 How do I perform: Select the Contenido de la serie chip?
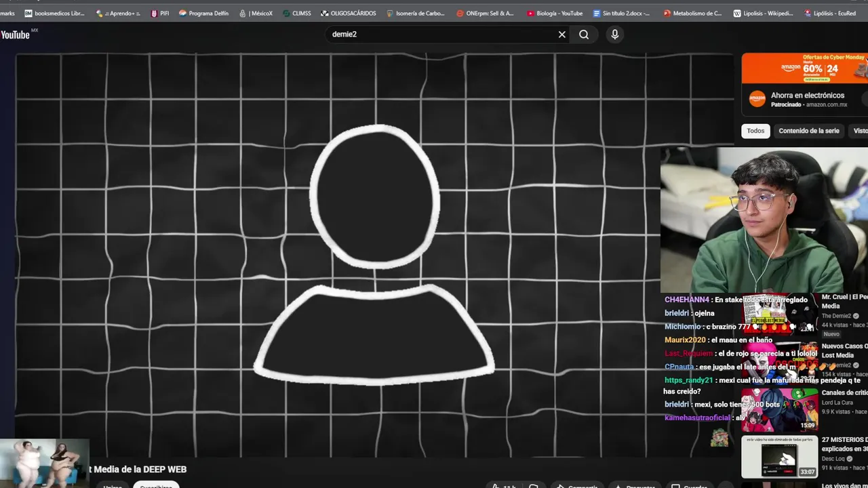tap(808, 131)
